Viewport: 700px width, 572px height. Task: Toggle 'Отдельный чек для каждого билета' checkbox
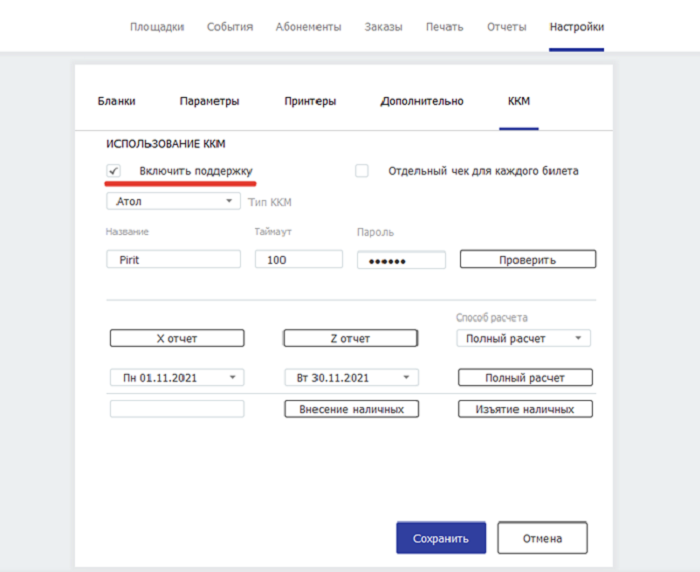tap(362, 171)
